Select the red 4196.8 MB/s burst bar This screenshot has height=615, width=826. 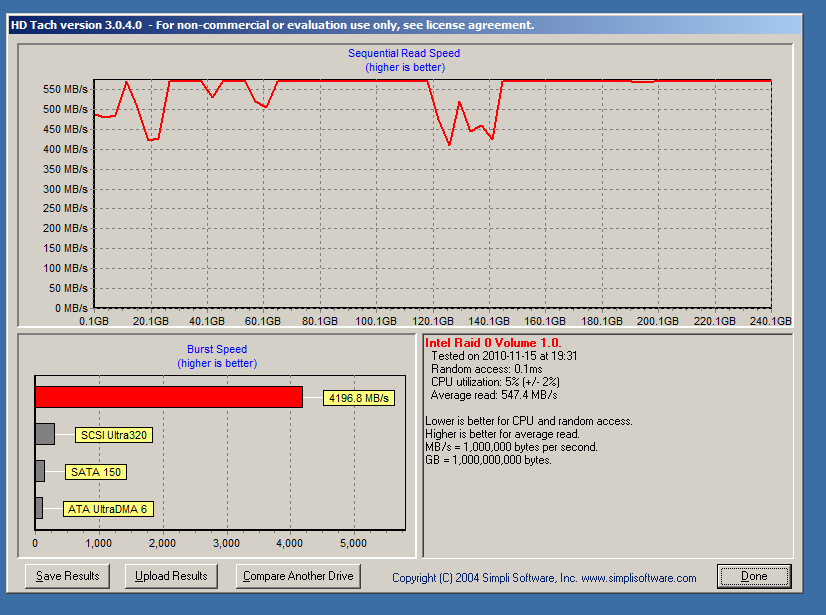coord(169,397)
